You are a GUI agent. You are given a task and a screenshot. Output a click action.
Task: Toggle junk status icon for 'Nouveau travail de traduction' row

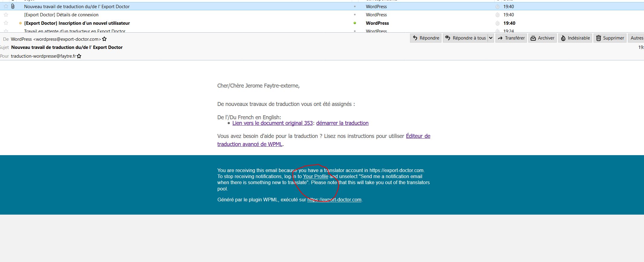pos(498,6)
